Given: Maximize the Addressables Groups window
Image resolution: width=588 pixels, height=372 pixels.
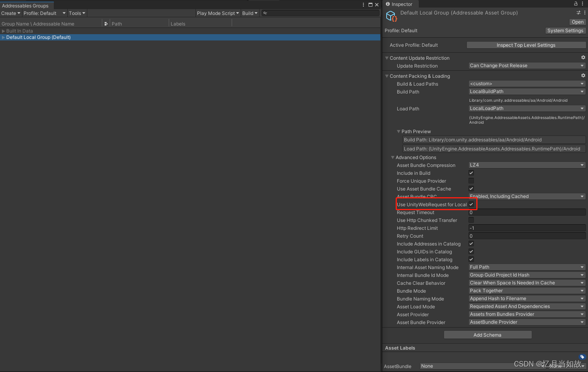Looking at the screenshot, I should [370, 5].
